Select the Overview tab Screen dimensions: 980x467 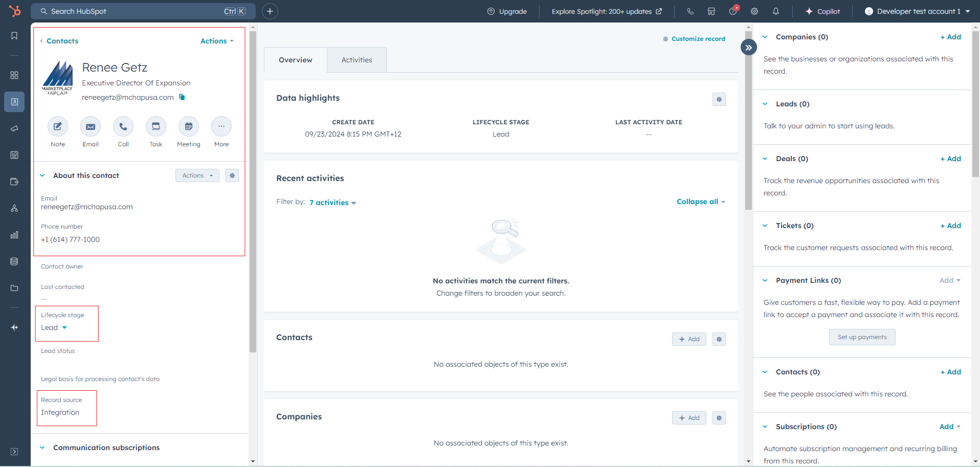(295, 60)
